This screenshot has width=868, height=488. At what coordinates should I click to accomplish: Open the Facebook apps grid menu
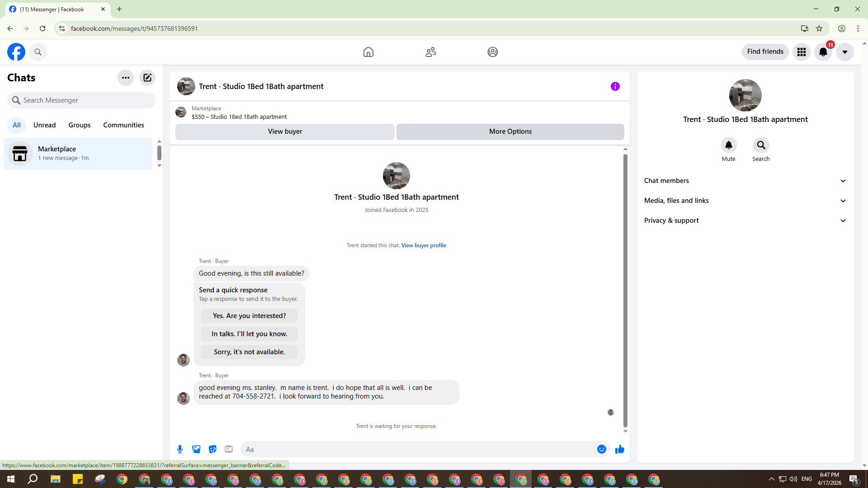[801, 52]
